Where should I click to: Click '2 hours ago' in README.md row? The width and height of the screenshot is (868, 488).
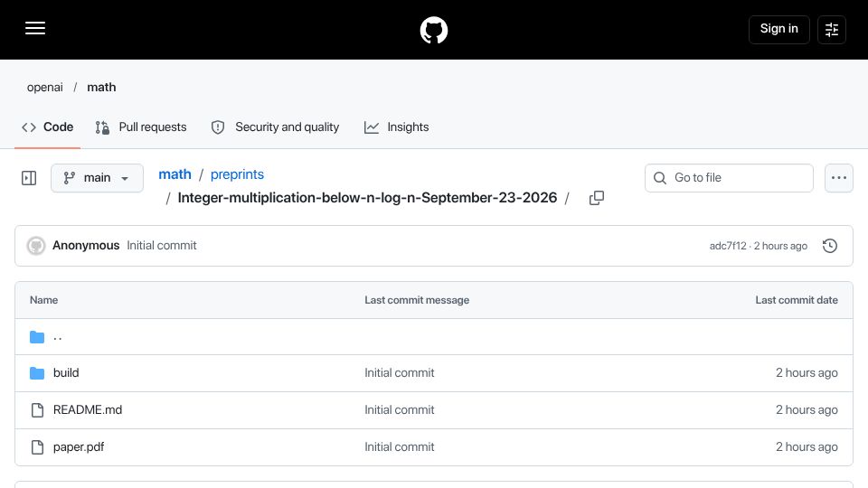click(807, 410)
